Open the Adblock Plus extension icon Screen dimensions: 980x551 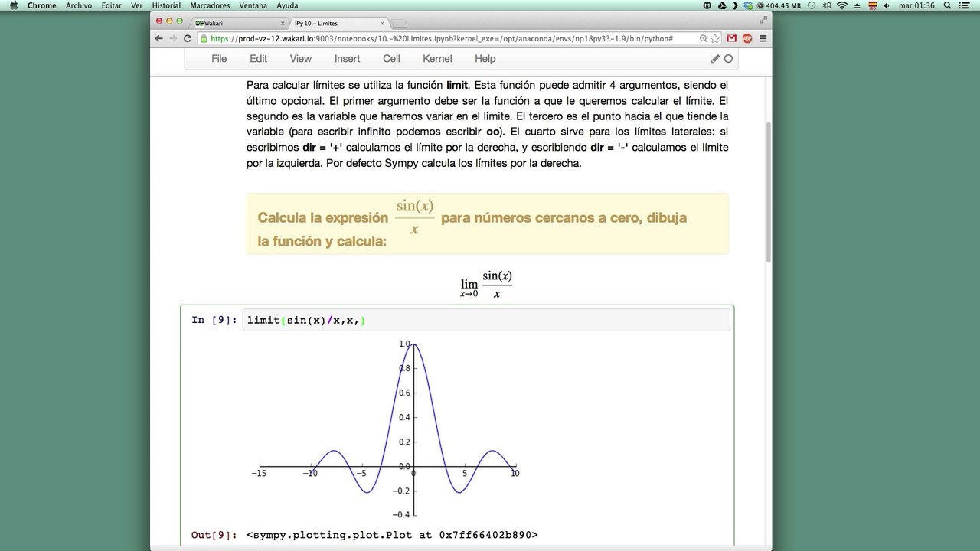(747, 38)
